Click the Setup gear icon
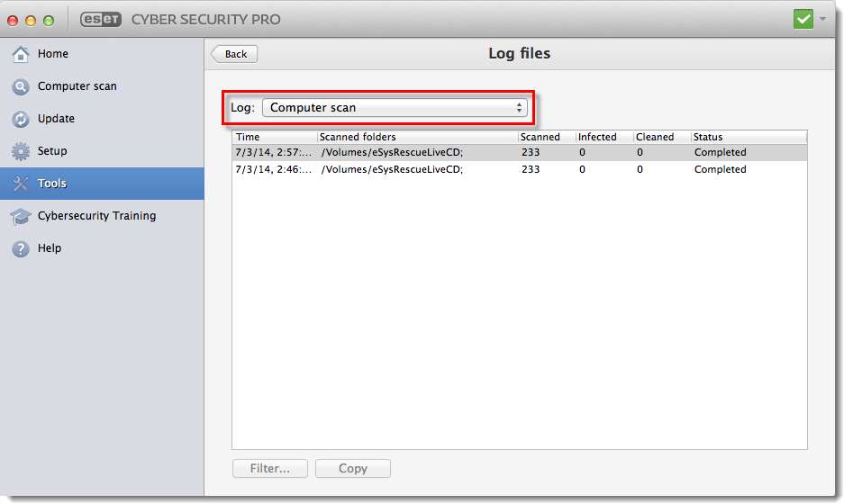844x504 pixels. pos(21,151)
